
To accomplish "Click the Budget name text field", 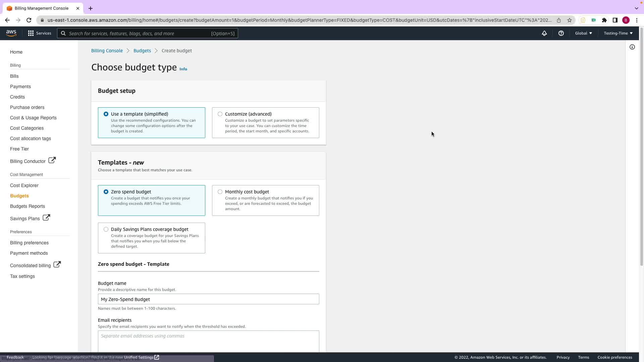I will click(208, 299).
